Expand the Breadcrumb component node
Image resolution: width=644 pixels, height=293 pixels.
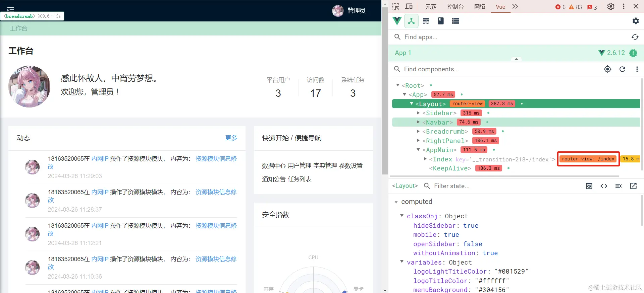pyautogui.click(x=418, y=131)
